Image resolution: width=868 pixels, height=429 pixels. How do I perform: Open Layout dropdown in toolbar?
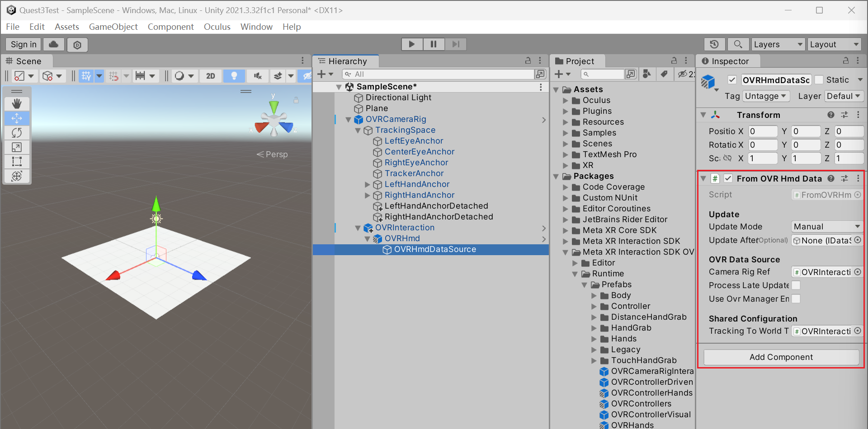point(834,44)
